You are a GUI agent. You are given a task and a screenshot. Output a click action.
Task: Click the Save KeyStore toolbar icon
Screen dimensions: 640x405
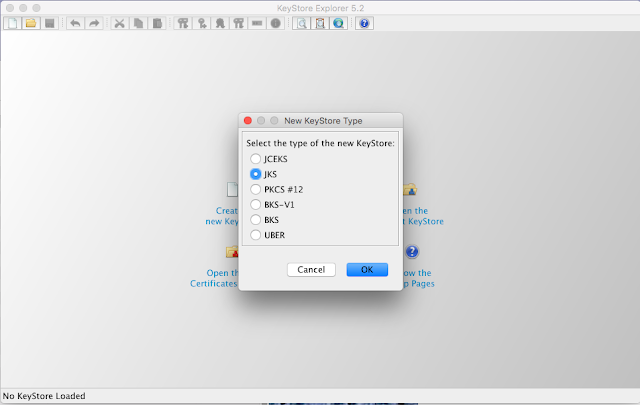coord(49,23)
